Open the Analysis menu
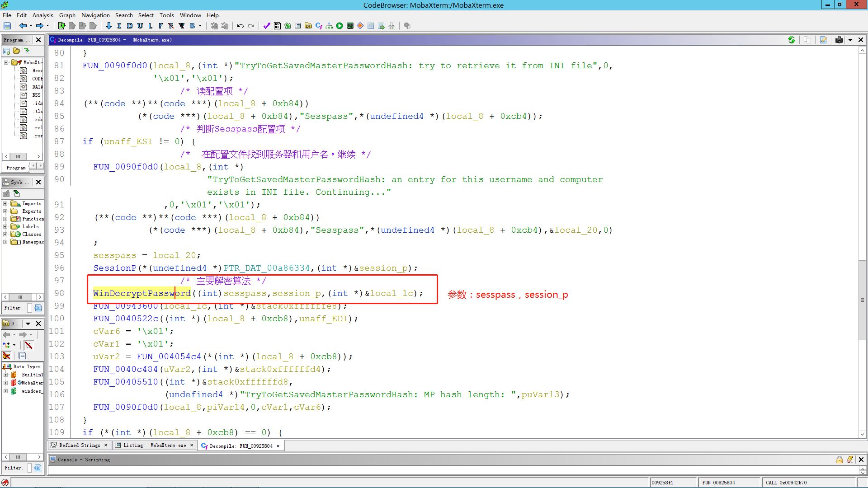Viewport: 868px width, 488px height. pyautogui.click(x=42, y=15)
